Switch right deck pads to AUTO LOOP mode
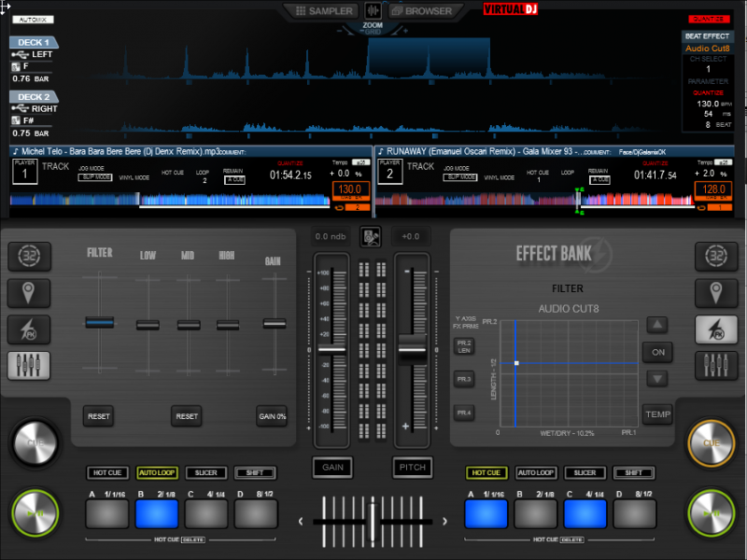 point(535,473)
